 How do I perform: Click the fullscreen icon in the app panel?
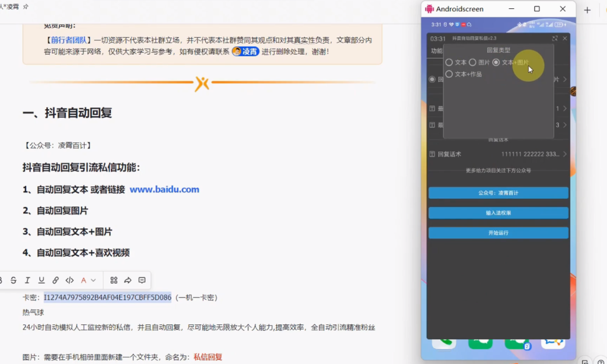click(555, 39)
